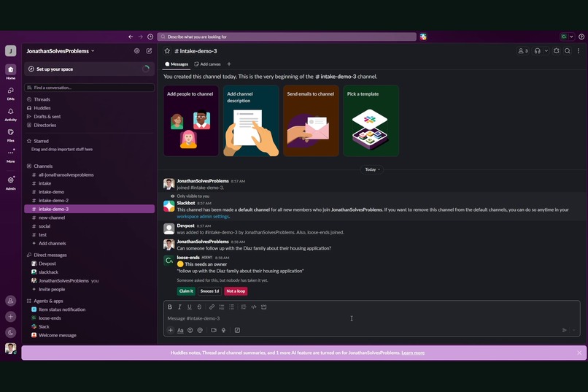Open workspace settings gear in the sidebar header
This screenshot has height=392, width=588.
pos(137,51)
